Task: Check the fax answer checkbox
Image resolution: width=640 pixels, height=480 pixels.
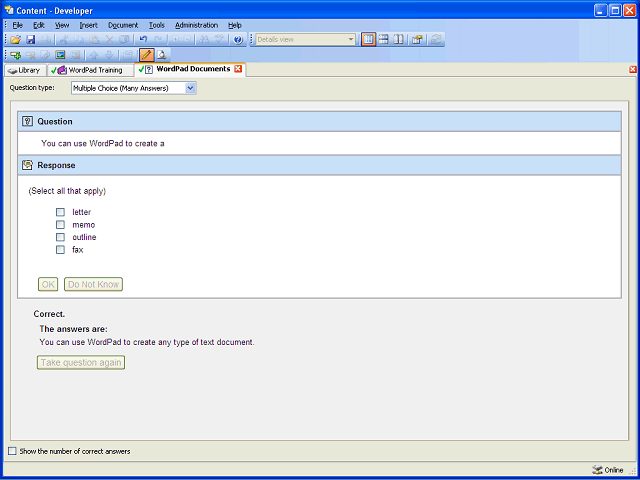Action: [x=60, y=250]
